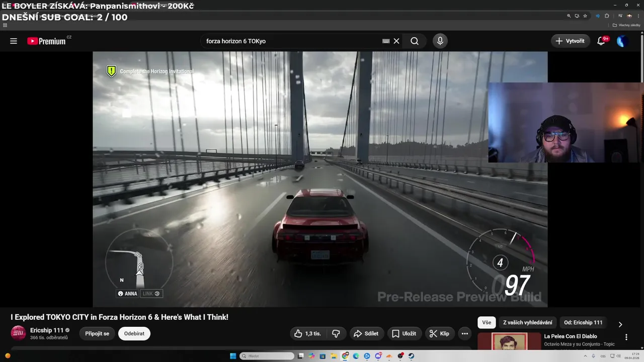Start voice search with the microphone
Image resolution: width=644 pixels, height=362 pixels.
coord(440,41)
